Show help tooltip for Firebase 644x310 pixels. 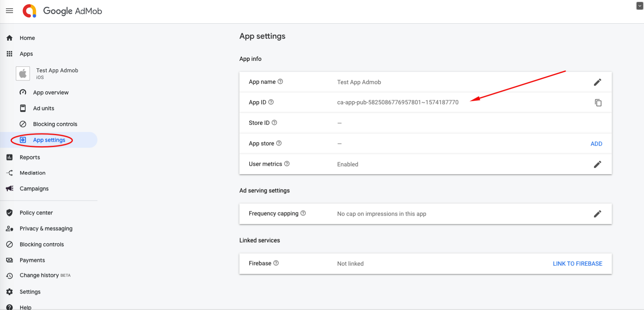point(276,263)
